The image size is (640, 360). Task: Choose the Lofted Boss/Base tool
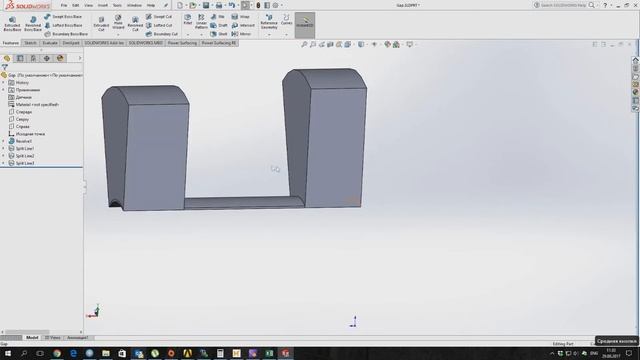pyautogui.click(x=63, y=25)
